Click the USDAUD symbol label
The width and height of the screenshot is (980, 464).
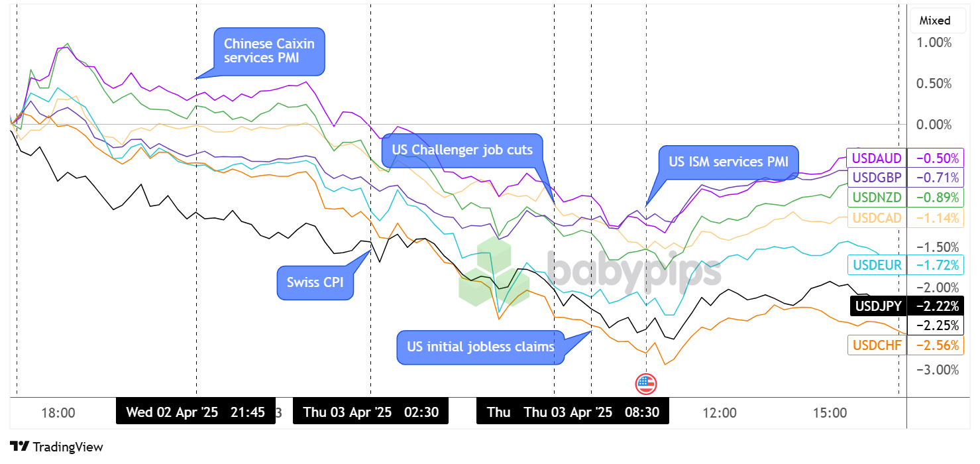(x=877, y=158)
